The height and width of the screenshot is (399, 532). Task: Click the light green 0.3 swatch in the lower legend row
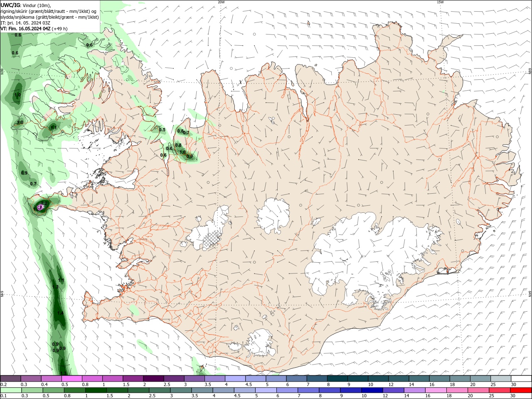click(32, 390)
